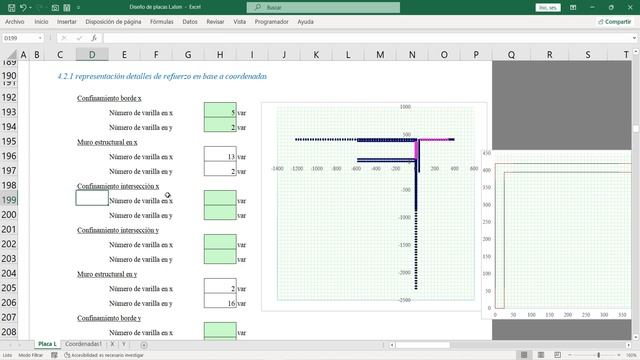Switch to the Y sheet tab

click(x=124, y=344)
